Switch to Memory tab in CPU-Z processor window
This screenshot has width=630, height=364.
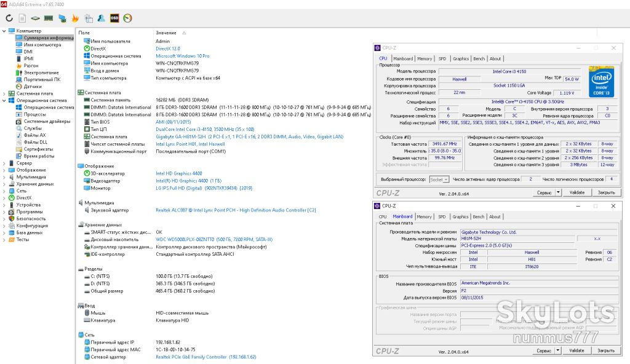[425, 58]
